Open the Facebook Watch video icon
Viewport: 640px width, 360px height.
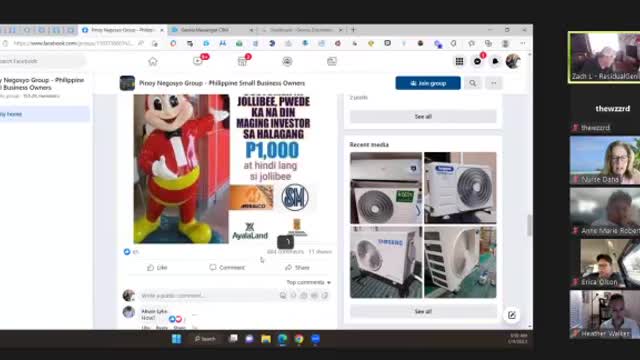tap(198, 61)
